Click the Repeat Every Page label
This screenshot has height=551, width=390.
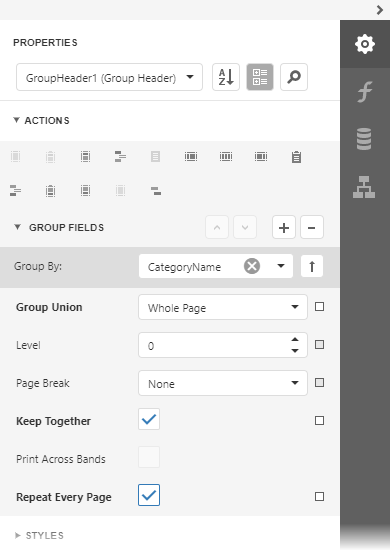pyautogui.click(x=64, y=497)
